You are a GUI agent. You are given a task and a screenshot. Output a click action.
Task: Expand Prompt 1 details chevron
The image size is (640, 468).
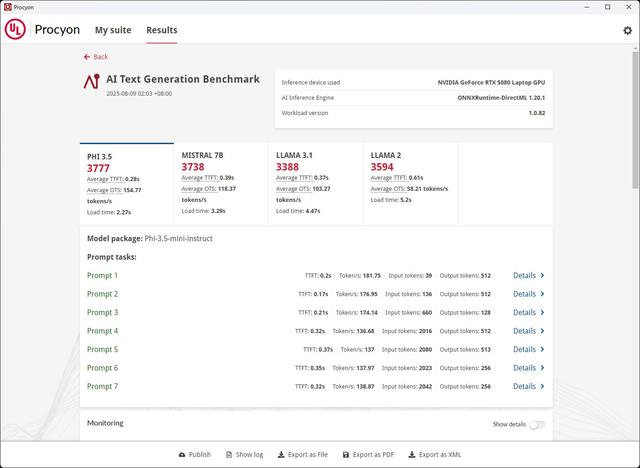(x=542, y=275)
